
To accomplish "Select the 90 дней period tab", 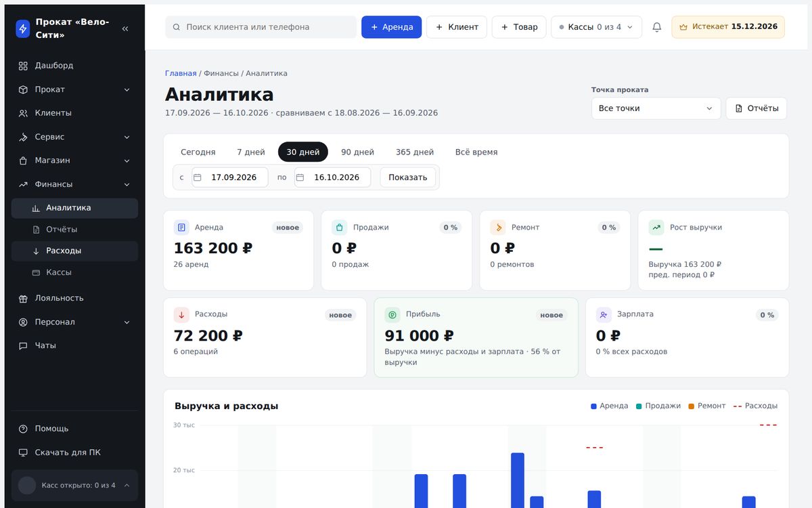I will point(357,152).
